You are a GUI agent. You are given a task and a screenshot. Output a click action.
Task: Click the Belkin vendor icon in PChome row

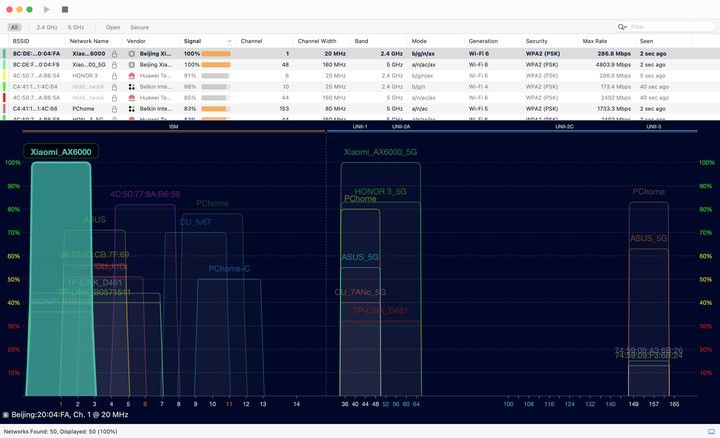pos(132,108)
